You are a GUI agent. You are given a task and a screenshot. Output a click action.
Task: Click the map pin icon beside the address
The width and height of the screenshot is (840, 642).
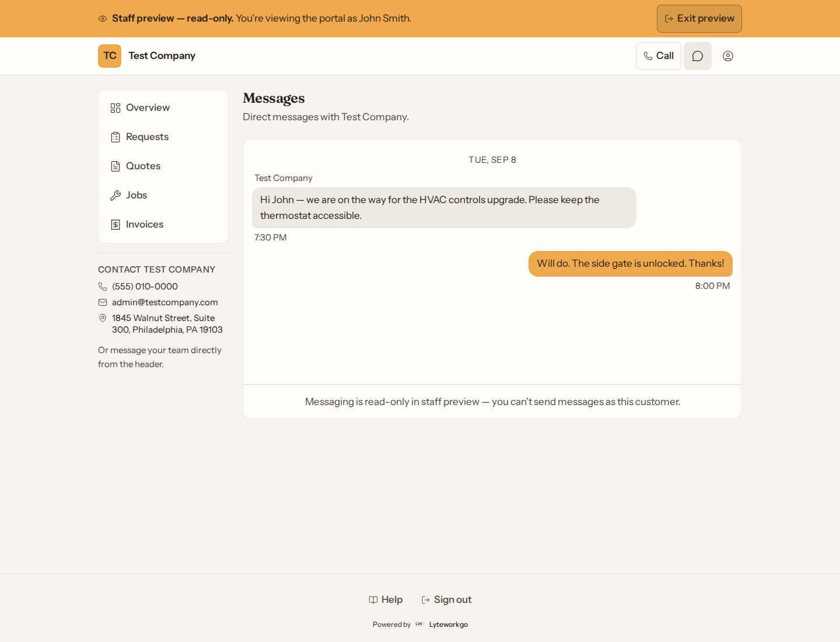(103, 318)
